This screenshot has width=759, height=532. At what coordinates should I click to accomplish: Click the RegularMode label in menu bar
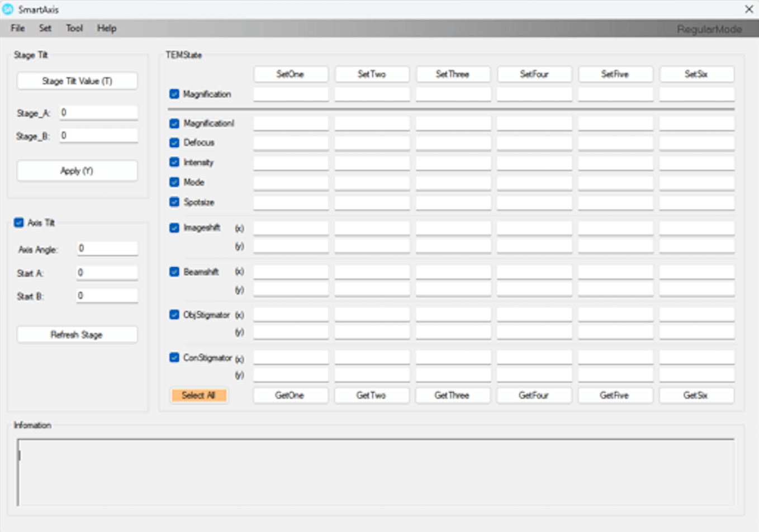(710, 29)
